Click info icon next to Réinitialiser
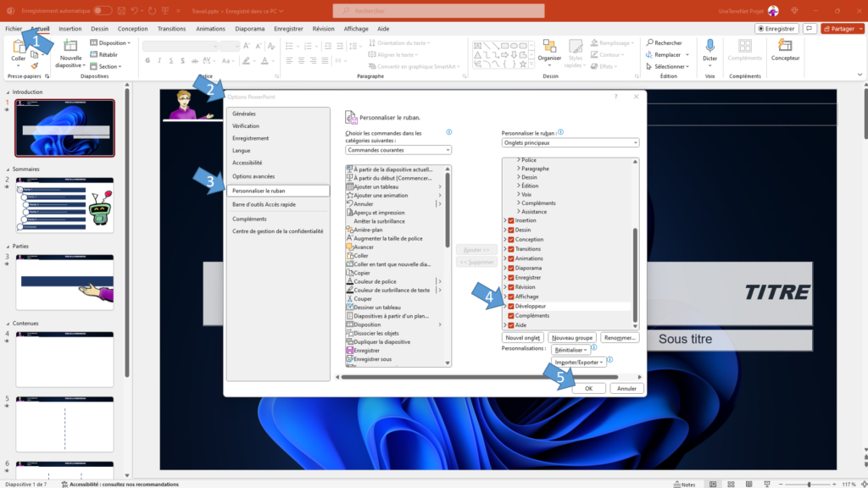 pyautogui.click(x=593, y=348)
